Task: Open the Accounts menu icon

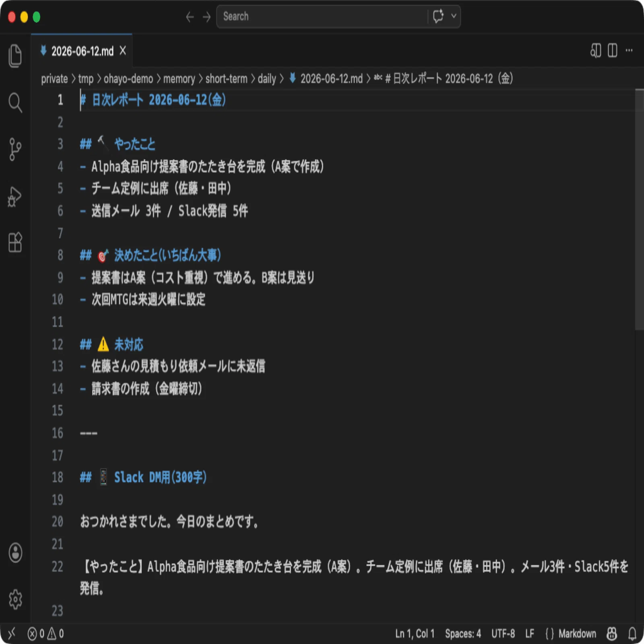Action: coord(15,553)
